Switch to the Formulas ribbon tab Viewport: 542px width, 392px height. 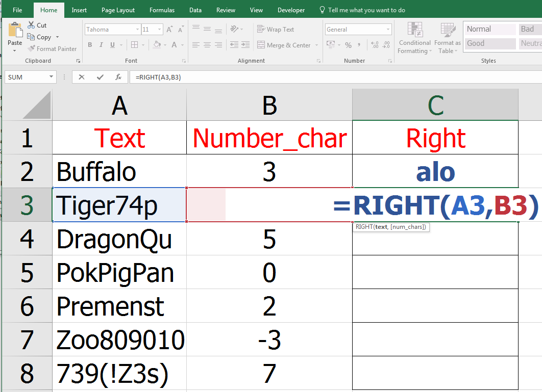[162, 9]
